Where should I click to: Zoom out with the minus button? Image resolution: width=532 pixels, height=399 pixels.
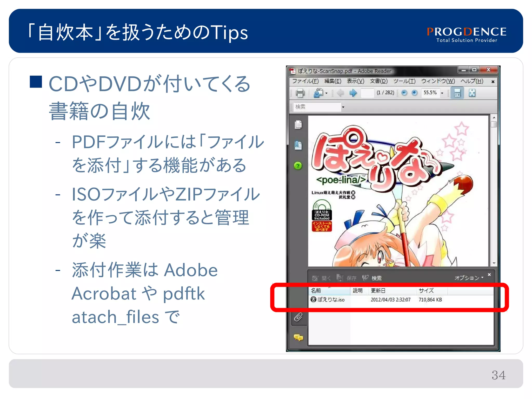click(x=404, y=93)
